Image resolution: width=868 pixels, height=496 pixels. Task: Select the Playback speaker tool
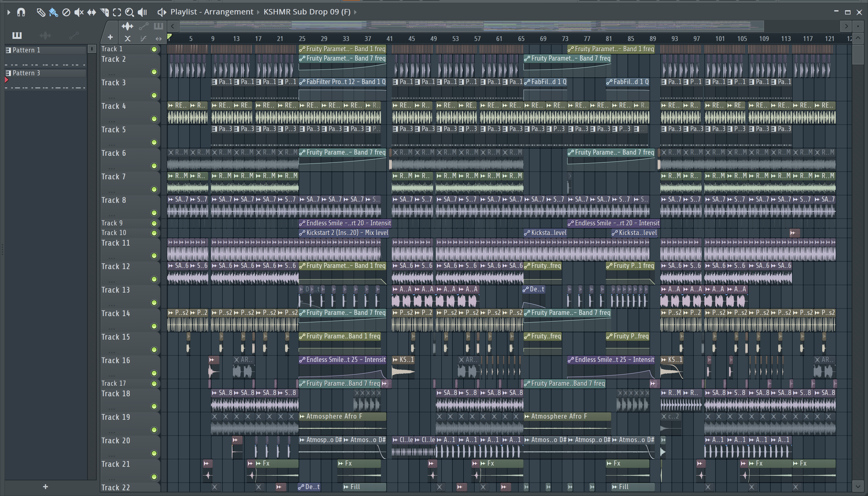pos(142,13)
